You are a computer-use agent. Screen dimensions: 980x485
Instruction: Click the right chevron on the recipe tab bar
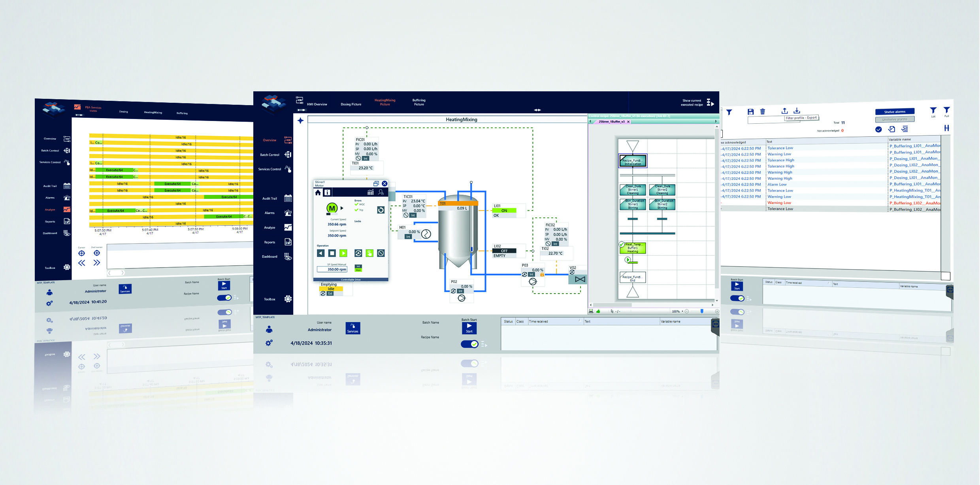[x=716, y=121]
